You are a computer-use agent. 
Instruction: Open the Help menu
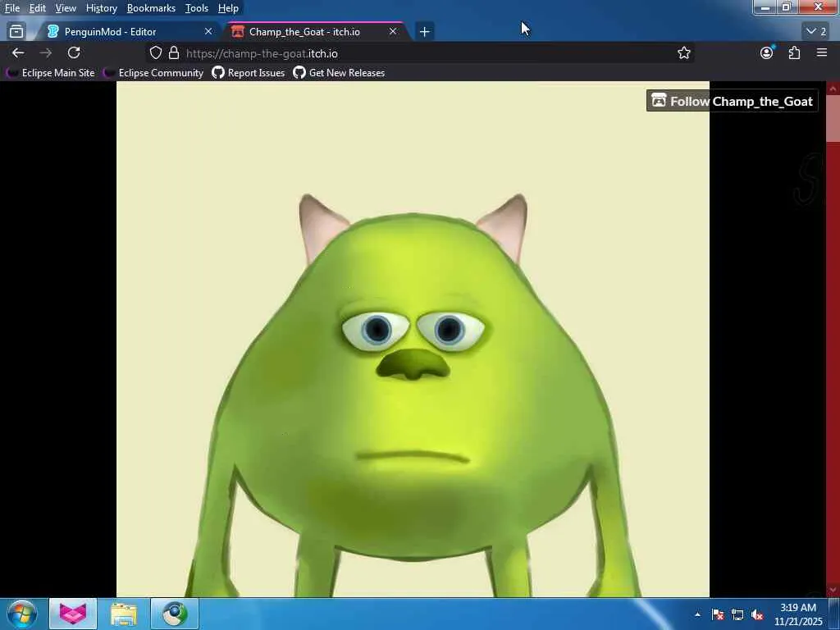pyautogui.click(x=228, y=8)
